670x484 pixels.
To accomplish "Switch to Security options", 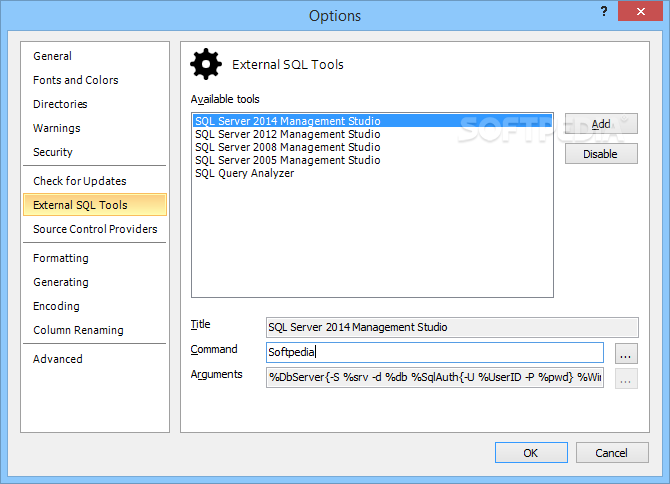I will pyautogui.click(x=53, y=152).
